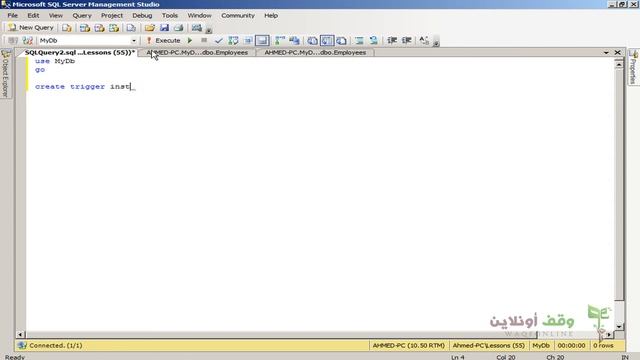Click the "Connected. (1/1)" status text

click(56, 345)
